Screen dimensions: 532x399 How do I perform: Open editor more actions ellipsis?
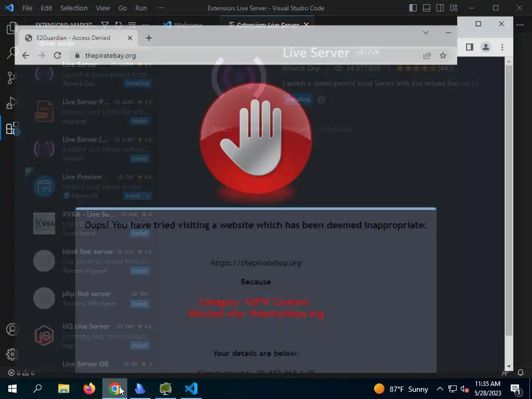point(520,25)
